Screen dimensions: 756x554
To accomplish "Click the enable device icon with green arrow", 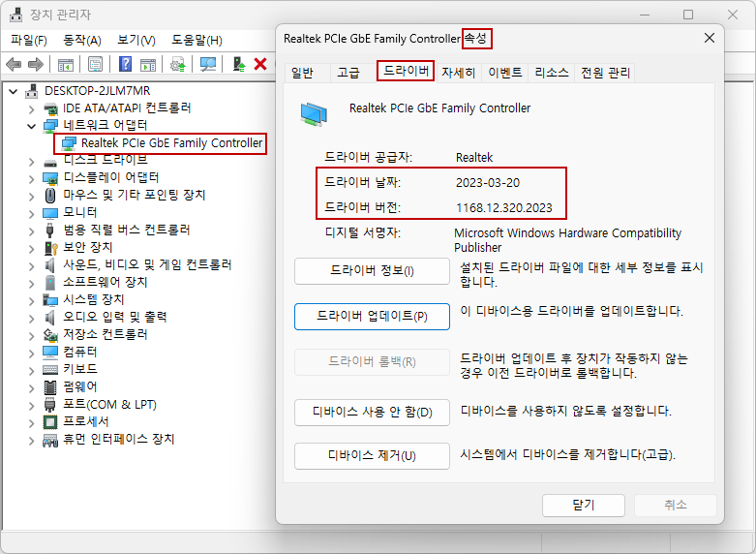I will (239, 64).
